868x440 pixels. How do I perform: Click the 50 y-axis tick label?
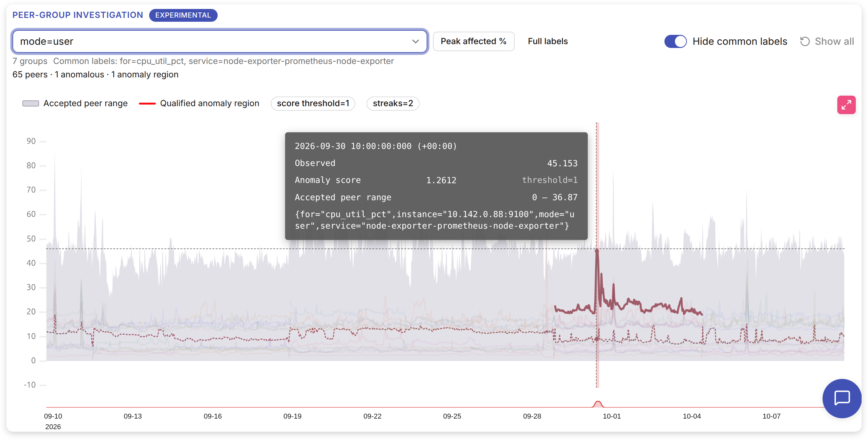(31, 239)
